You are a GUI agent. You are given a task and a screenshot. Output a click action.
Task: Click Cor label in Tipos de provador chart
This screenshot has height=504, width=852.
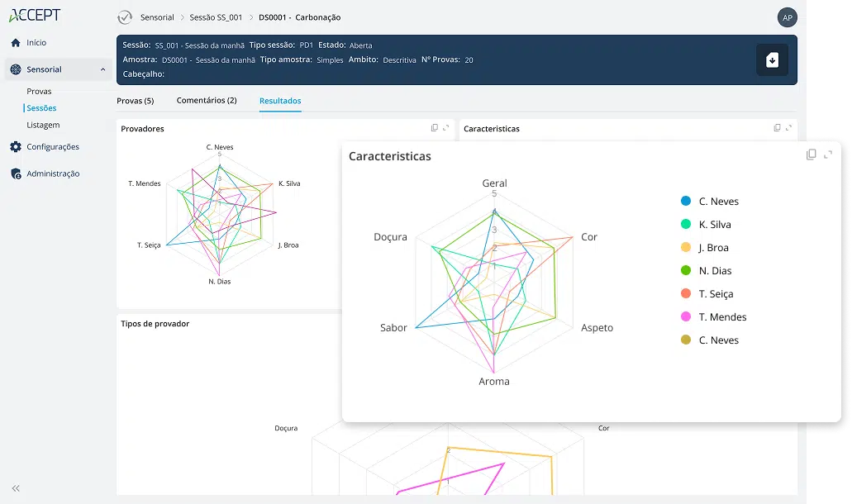click(604, 428)
